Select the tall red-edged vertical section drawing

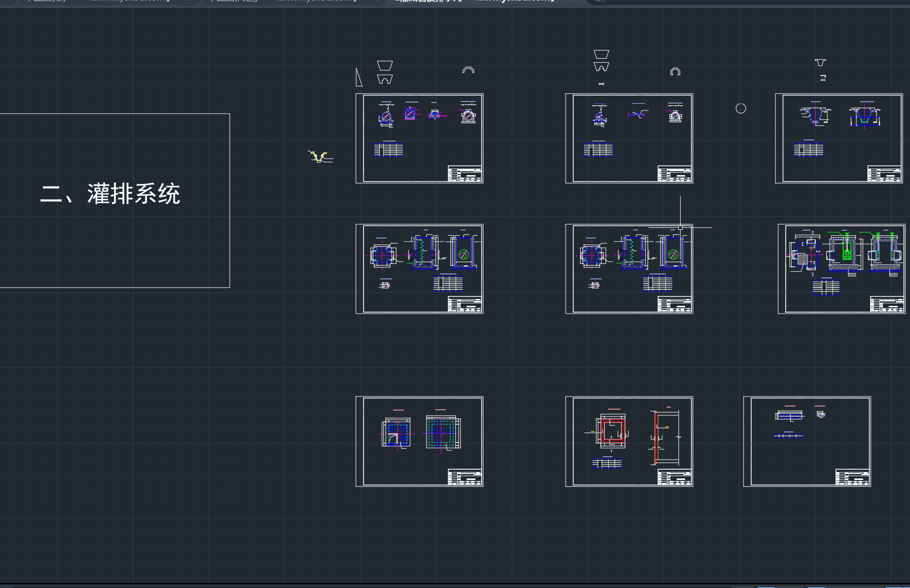click(x=666, y=438)
